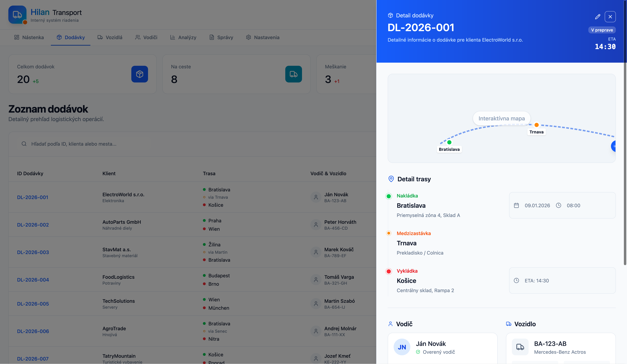Go to the Analýzy tab
Screen dimensions: 627x364
(183, 37)
